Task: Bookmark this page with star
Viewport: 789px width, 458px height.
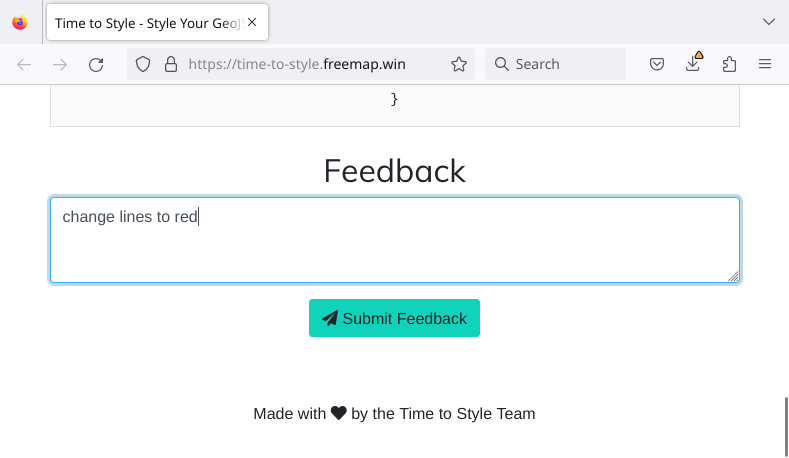Action: click(x=458, y=64)
